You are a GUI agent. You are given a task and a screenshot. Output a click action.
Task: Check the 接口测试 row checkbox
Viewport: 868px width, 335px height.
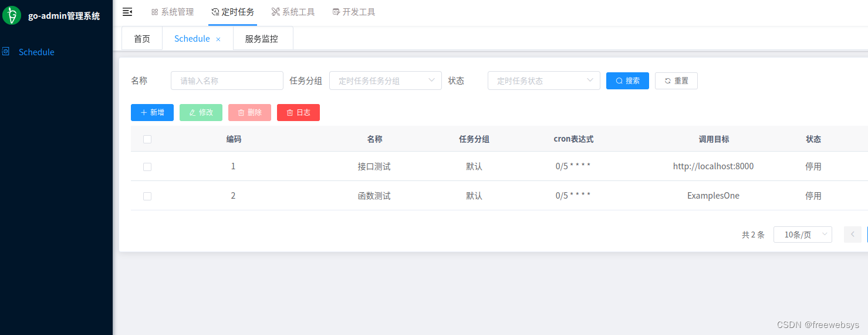point(147,167)
